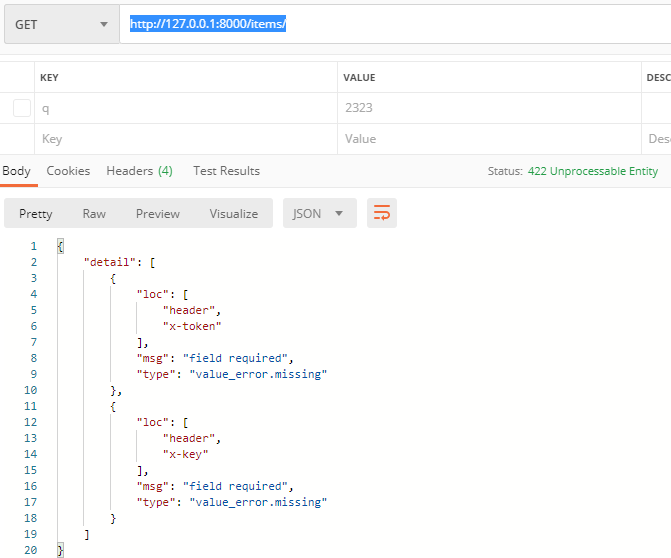Expand the JSON format dropdown
Image resolution: width=671 pixels, height=558 pixels.
click(319, 213)
